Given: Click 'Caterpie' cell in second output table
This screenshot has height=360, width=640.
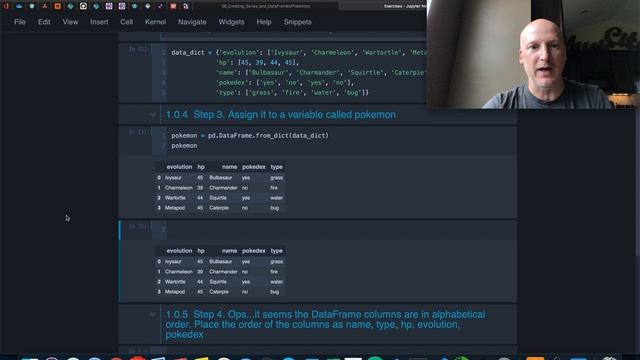Looking at the screenshot, I should pyautogui.click(x=219, y=292).
